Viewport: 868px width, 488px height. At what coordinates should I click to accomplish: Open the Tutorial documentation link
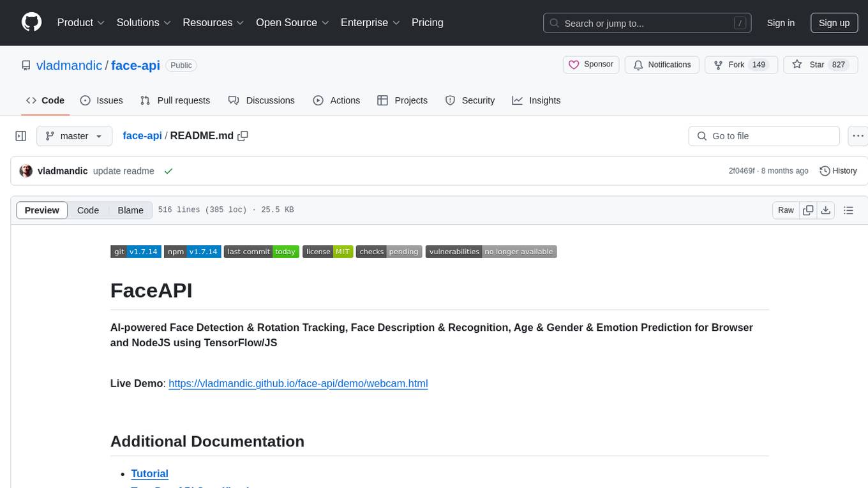pyautogui.click(x=149, y=473)
